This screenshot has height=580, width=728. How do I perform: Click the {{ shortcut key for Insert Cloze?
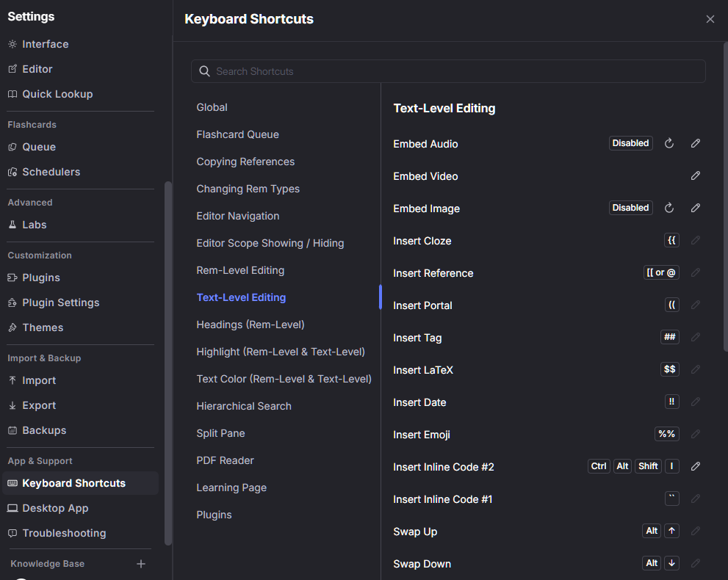click(671, 240)
